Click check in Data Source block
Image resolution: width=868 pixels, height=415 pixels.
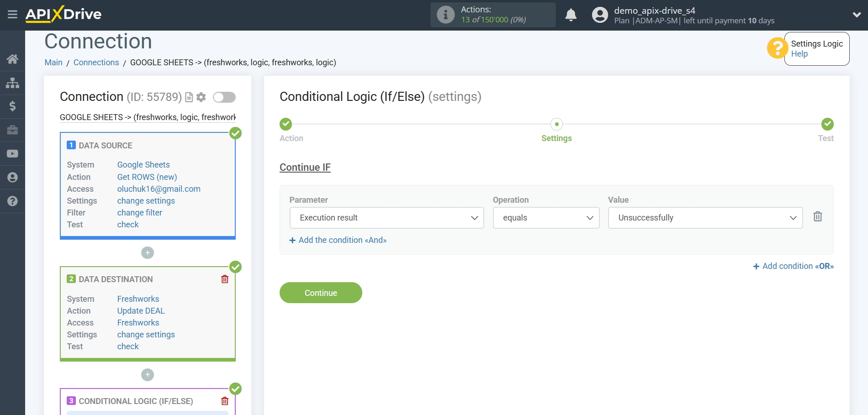(128, 224)
